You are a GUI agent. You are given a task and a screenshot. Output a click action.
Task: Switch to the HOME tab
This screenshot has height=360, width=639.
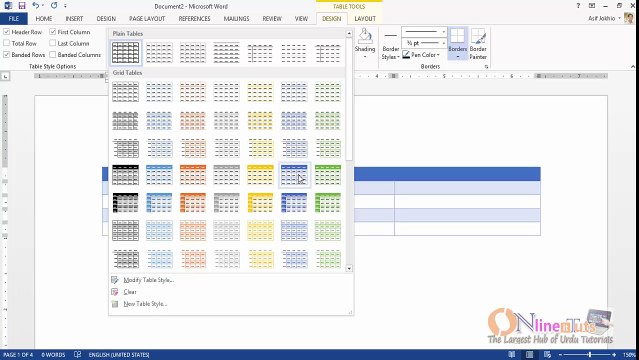(44, 19)
